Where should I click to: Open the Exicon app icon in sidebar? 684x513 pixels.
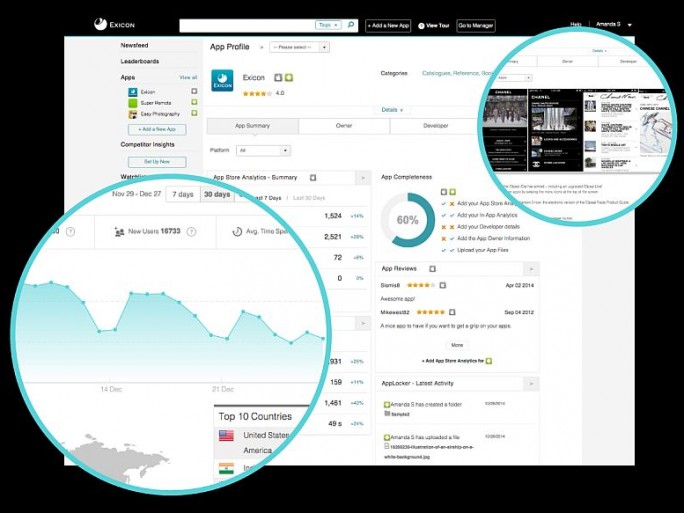pos(133,92)
